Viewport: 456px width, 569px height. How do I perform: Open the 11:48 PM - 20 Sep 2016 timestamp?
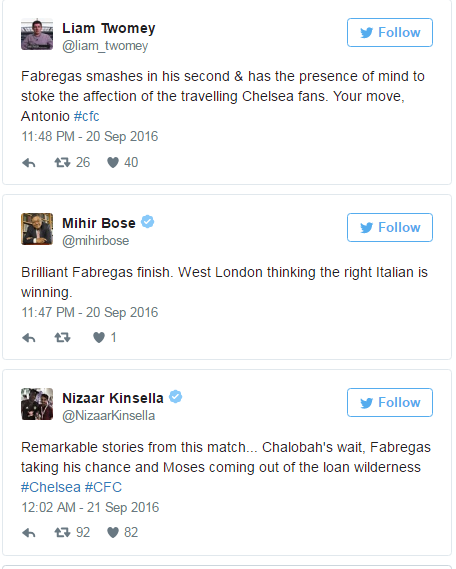[90, 136]
